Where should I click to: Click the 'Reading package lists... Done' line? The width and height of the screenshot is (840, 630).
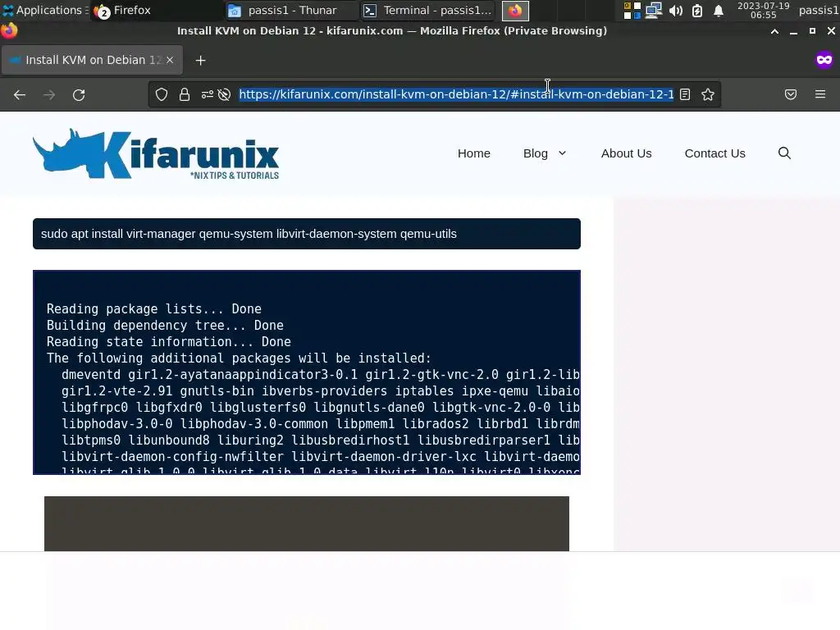[153, 309]
